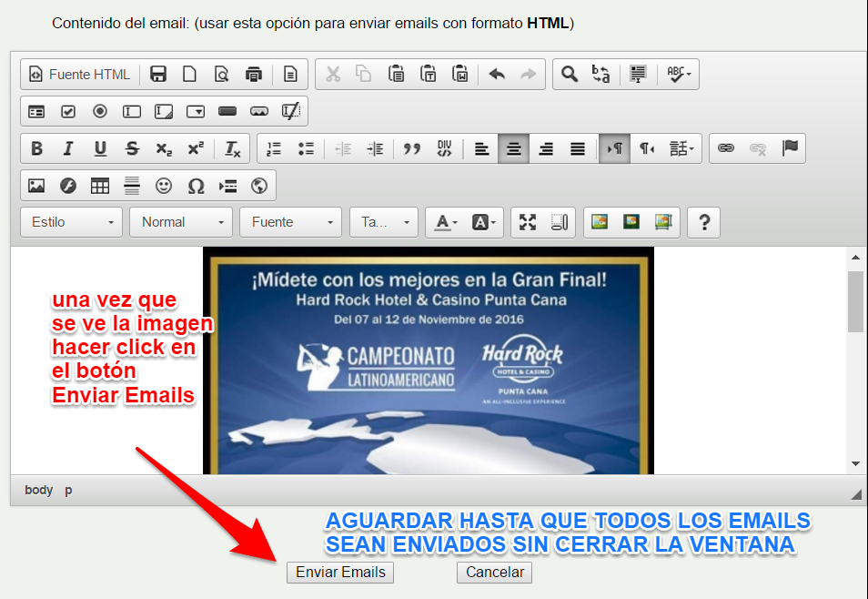Click the Print icon

pos(254,75)
